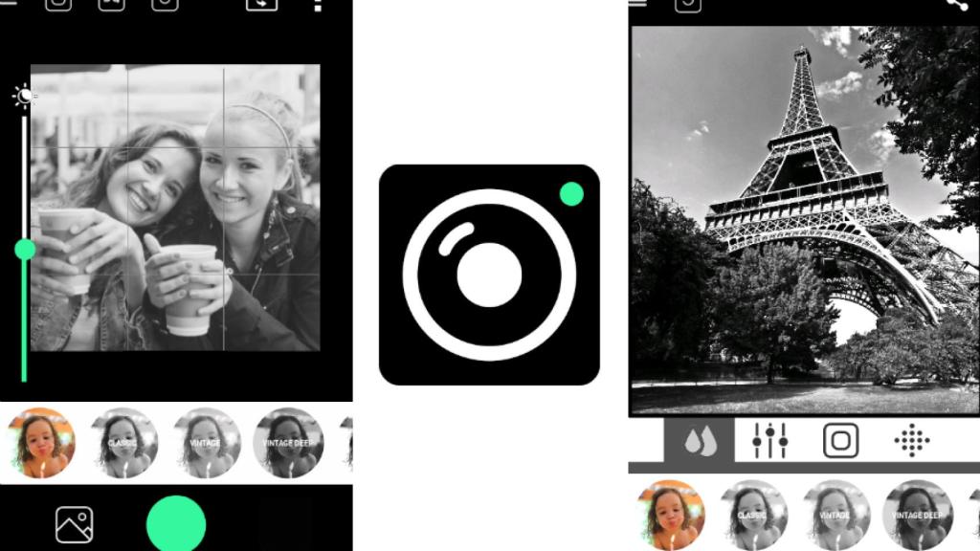The width and height of the screenshot is (980, 551).
Task: Open the adjustment sliders panel
Action: click(768, 441)
